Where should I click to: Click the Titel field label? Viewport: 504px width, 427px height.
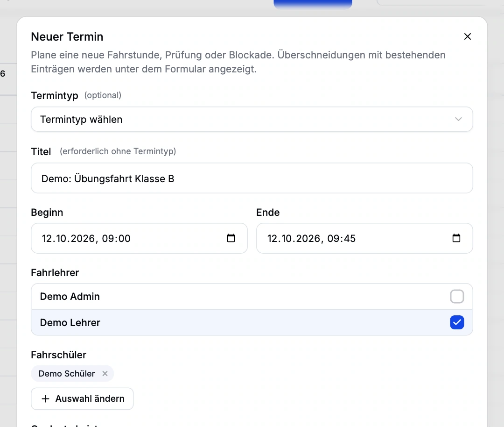click(x=41, y=151)
